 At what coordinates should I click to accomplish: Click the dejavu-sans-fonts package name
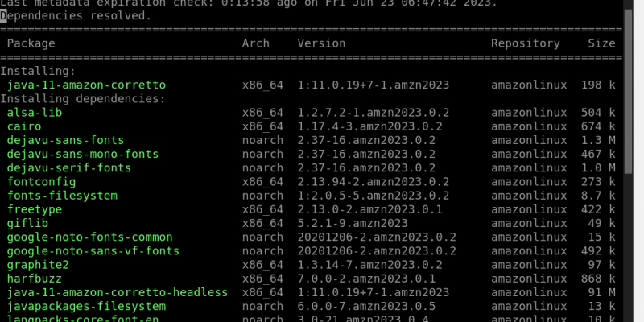pos(66,140)
